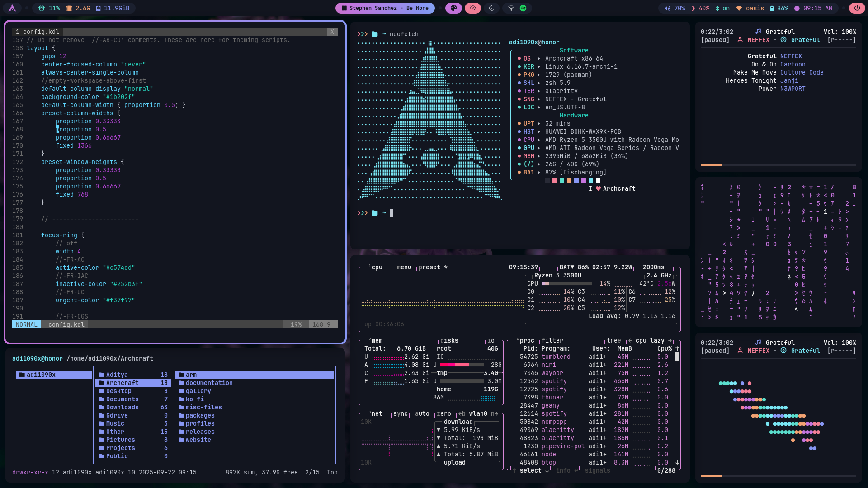Open the btop menu option
The width and height of the screenshot is (868, 488).
click(x=404, y=267)
